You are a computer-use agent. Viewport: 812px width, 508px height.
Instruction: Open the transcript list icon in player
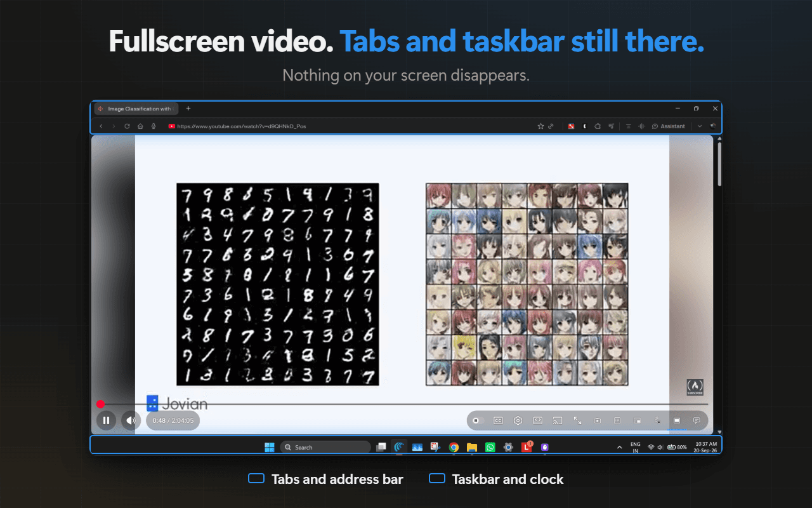(x=617, y=420)
